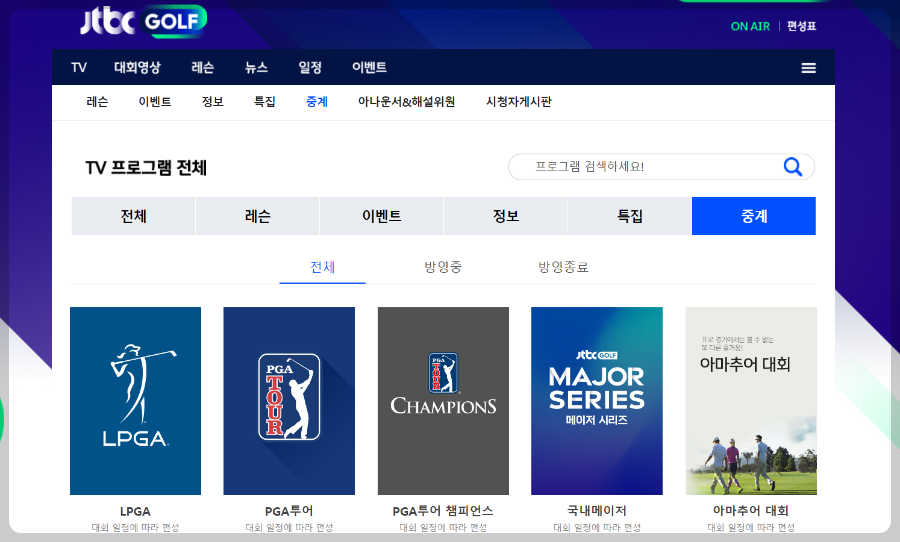Select the 이벤트 gray category tab
Viewport: 900px width, 542px height.
coord(381,216)
